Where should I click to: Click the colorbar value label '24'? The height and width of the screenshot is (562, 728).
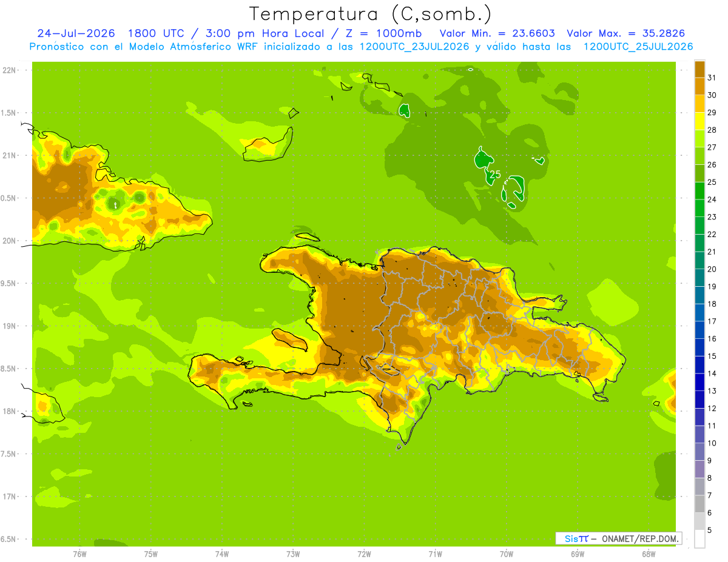coord(712,199)
